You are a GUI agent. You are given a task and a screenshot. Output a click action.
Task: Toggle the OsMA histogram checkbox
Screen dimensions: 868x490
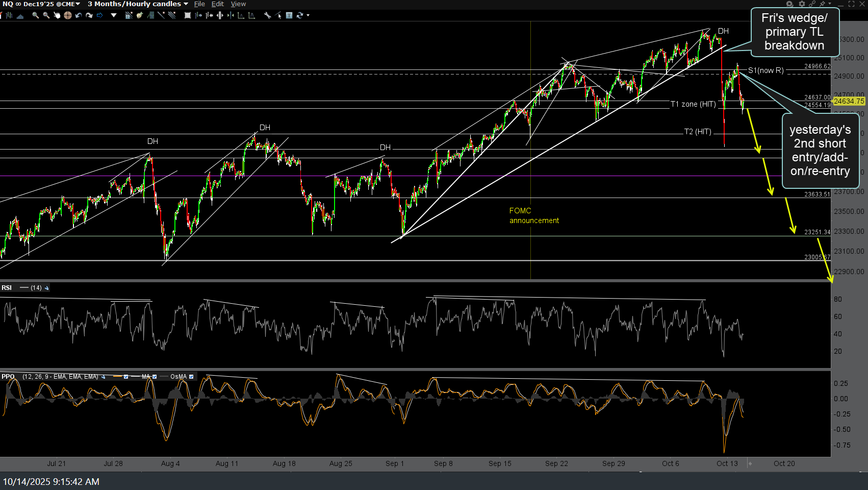point(191,377)
